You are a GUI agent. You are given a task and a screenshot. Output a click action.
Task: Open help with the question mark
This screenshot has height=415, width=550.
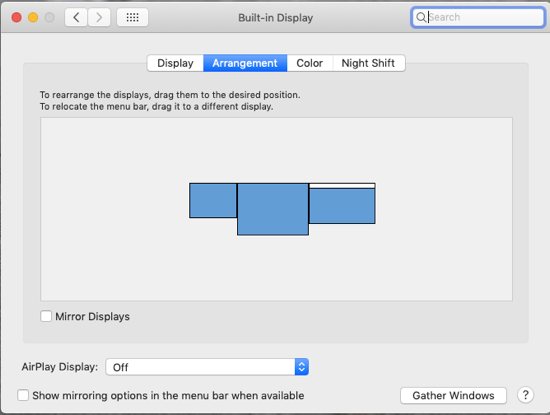tap(525, 395)
